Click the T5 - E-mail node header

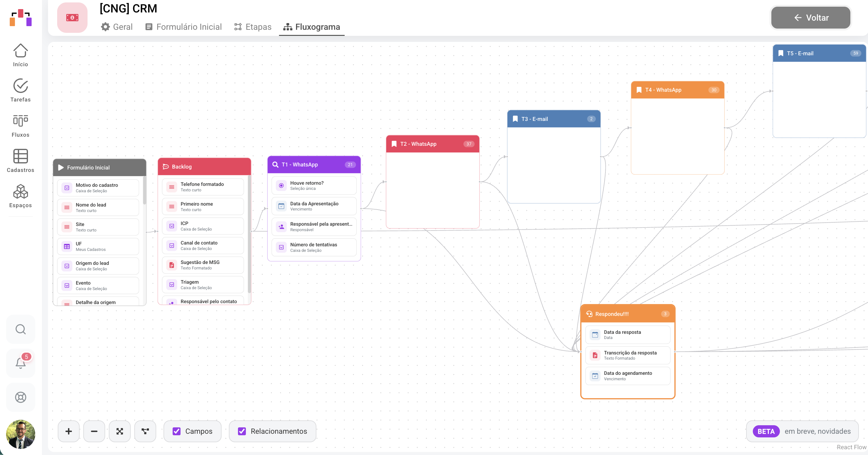point(819,53)
